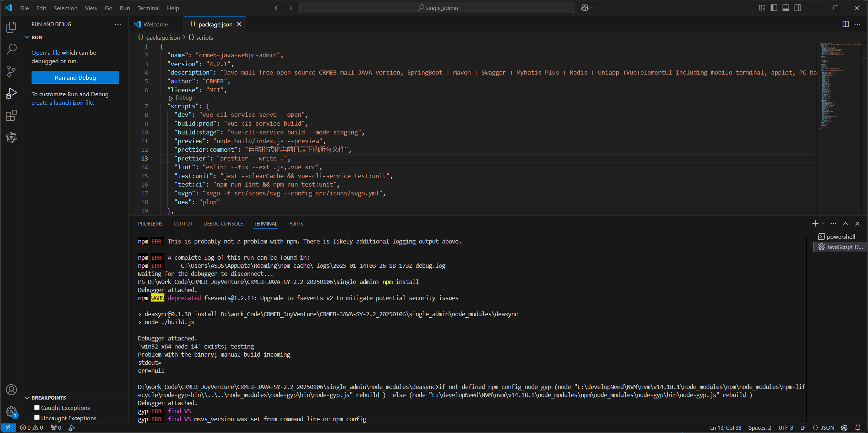The image size is (868, 433).
Task: Collapse the RUN section
Action: pos(27,37)
